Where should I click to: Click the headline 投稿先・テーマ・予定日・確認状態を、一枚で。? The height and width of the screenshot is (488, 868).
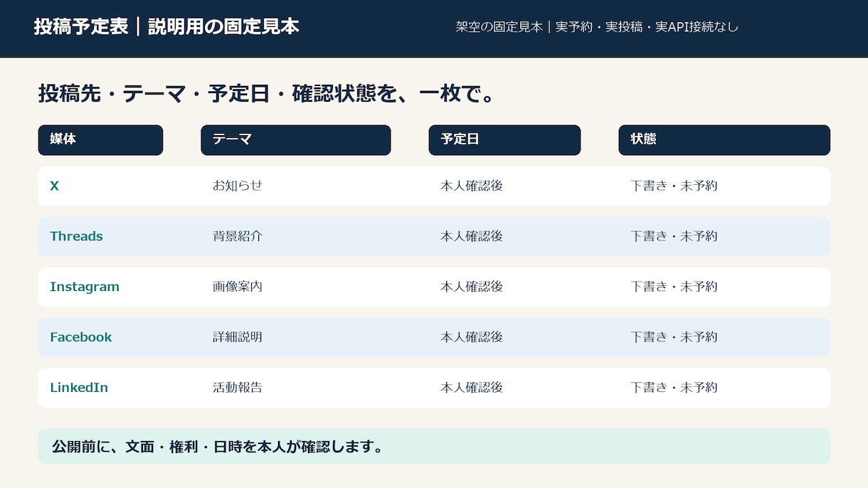point(267,93)
